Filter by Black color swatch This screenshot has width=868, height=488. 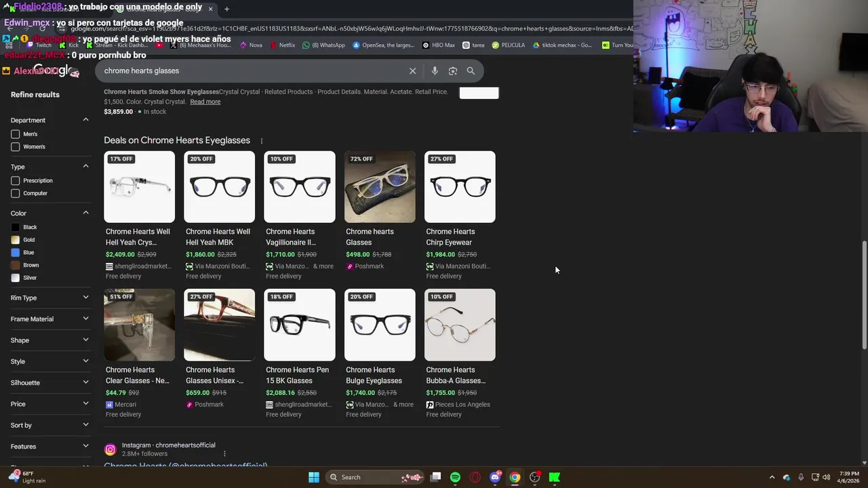[16, 227]
